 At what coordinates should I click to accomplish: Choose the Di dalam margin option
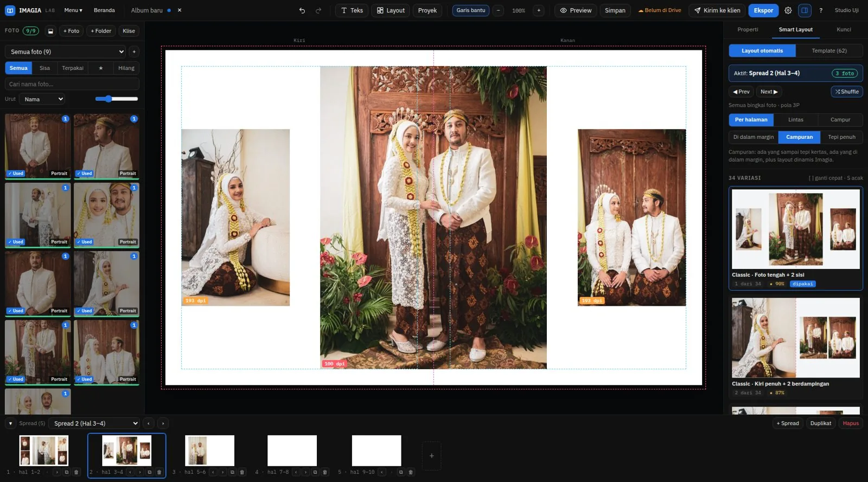(x=754, y=137)
